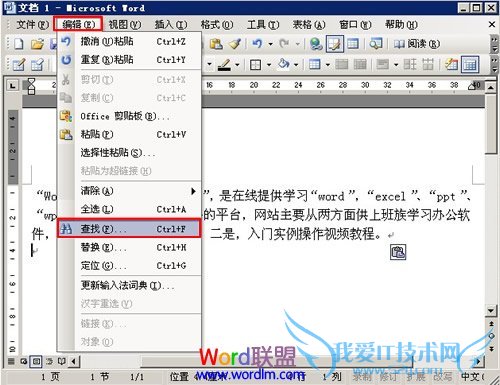The image size is (500, 385).
Task: Open the 格式(O) menu
Action: (217, 25)
